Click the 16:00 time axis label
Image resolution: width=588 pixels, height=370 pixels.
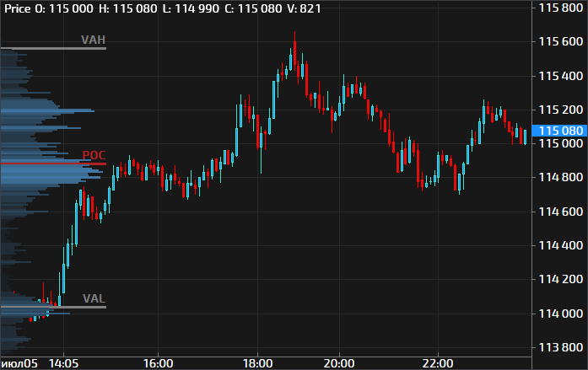click(159, 363)
